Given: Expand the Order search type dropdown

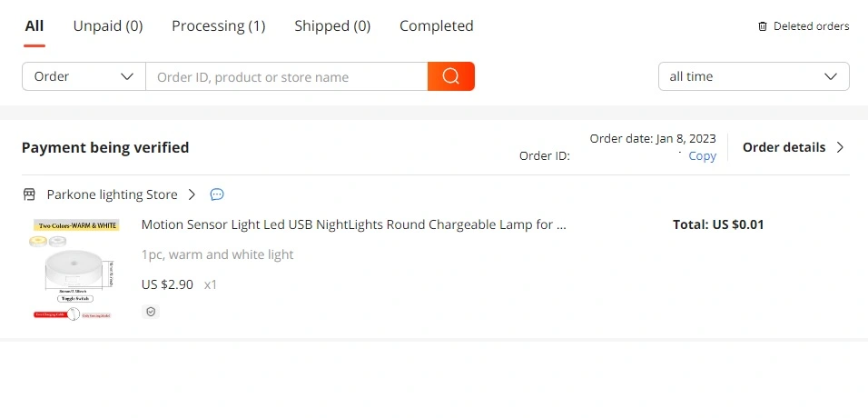Looking at the screenshot, I should click(84, 76).
